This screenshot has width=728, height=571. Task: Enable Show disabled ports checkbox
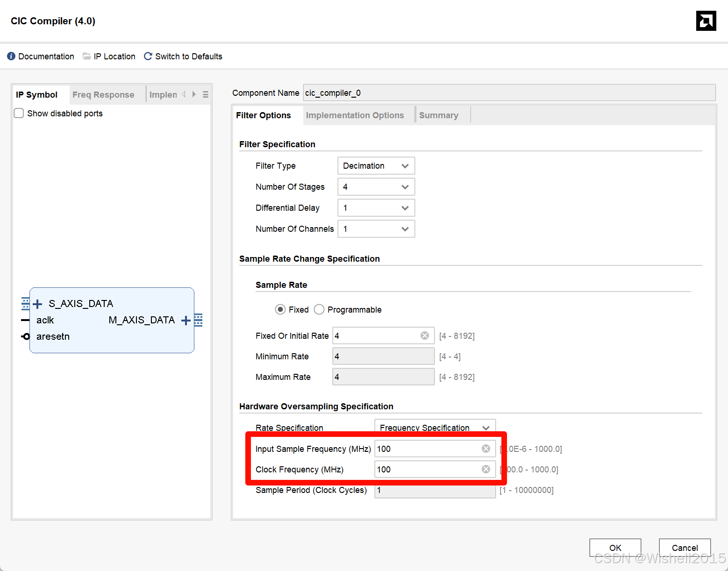19,113
